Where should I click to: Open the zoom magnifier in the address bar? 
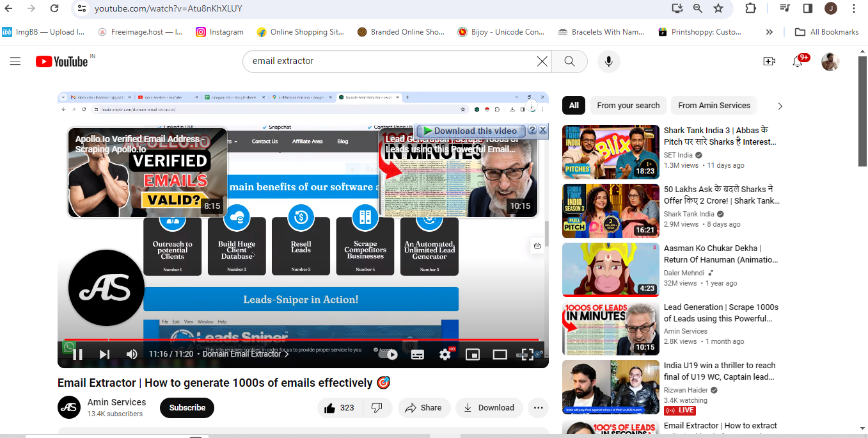click(698, 8)
